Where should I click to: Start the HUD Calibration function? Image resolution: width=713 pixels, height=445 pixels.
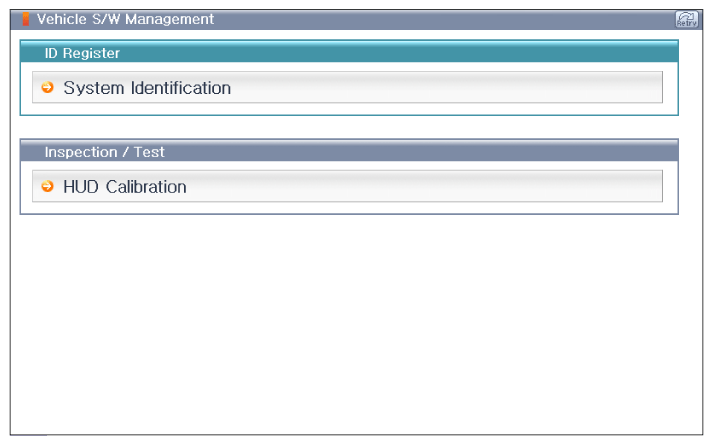(x=347, y=186)
